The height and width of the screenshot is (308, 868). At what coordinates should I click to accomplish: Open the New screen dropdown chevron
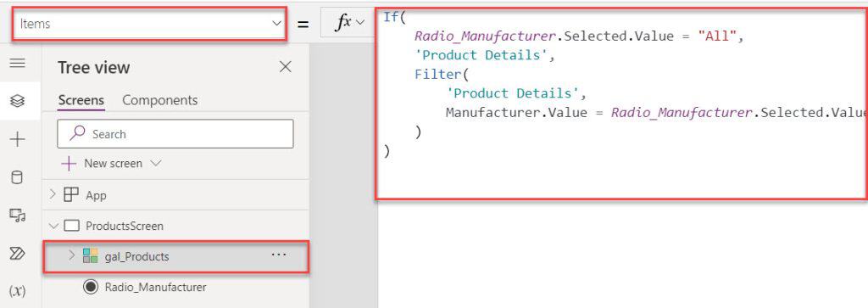tap(156, 164)
